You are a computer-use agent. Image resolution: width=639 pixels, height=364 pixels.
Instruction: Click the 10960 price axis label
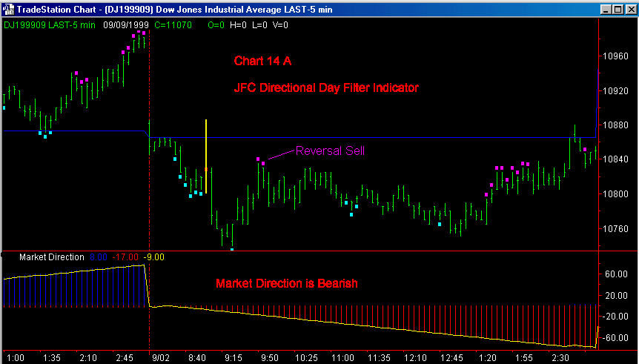[x=615, y=56]
